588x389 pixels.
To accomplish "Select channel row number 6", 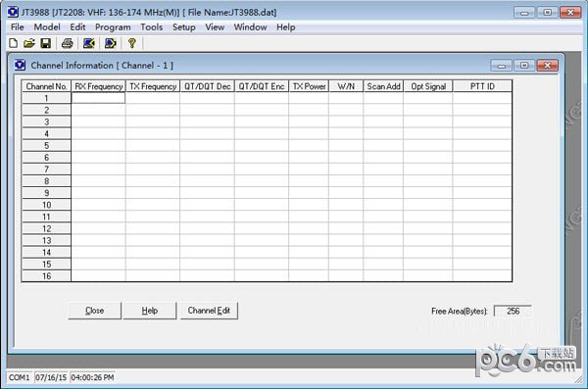I will coord(46,158).
